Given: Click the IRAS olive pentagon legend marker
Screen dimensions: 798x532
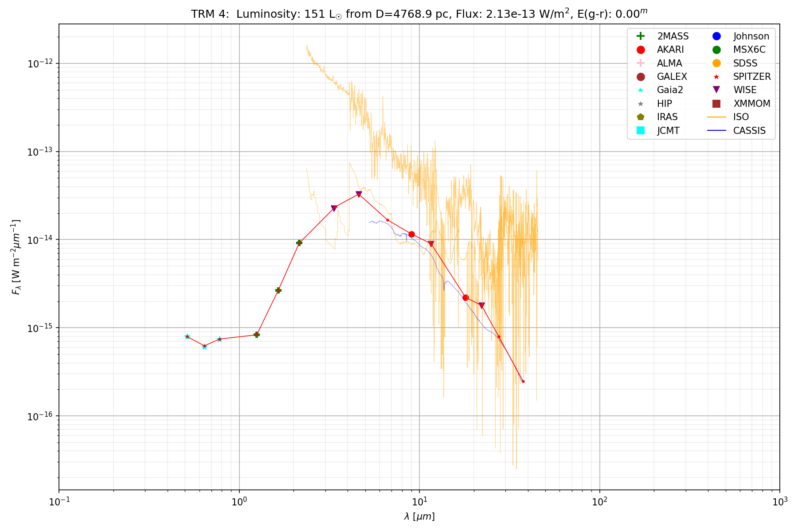Looking at the screenshot, I should (640, 117).
